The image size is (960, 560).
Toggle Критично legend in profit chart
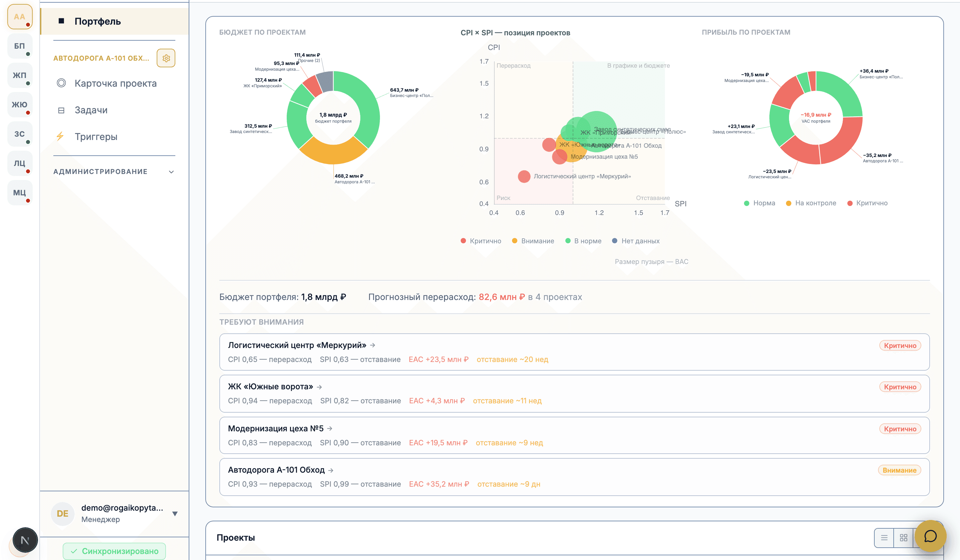[867, 203]
